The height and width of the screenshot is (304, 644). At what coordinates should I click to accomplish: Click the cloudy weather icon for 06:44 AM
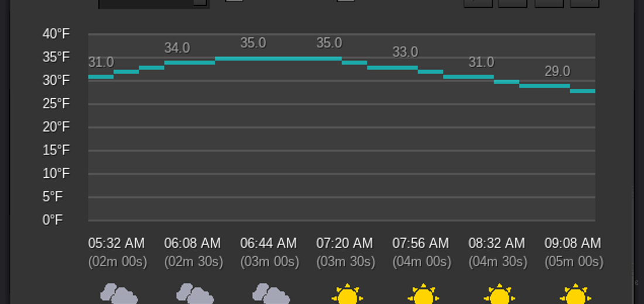point(270,293)
